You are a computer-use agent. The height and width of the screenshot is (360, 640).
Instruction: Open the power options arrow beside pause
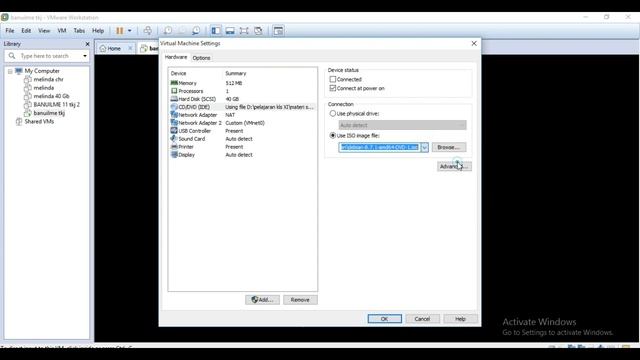click(130, 31)
